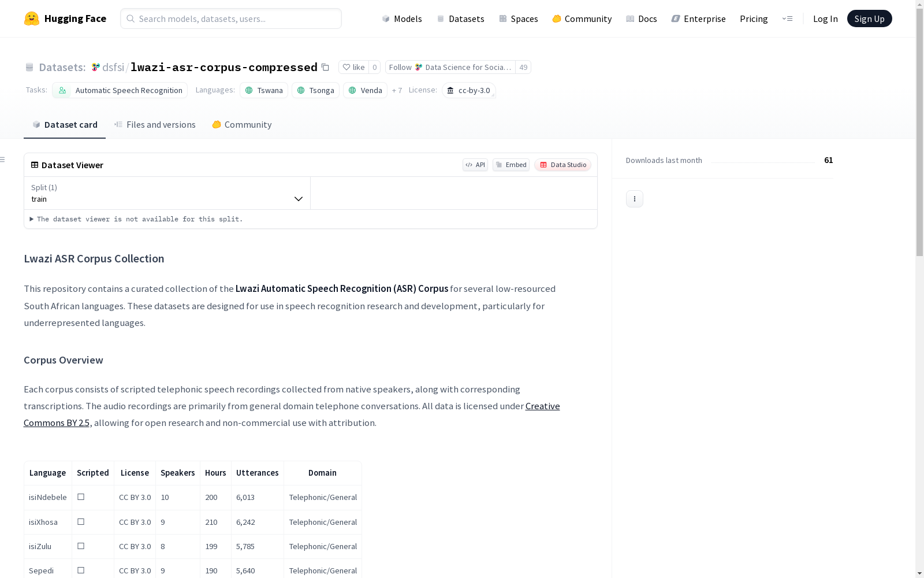The height and width of the screenshot is (578, 924).
Task: Open the three-dot downloads options menu
Action: pos(635,199)
